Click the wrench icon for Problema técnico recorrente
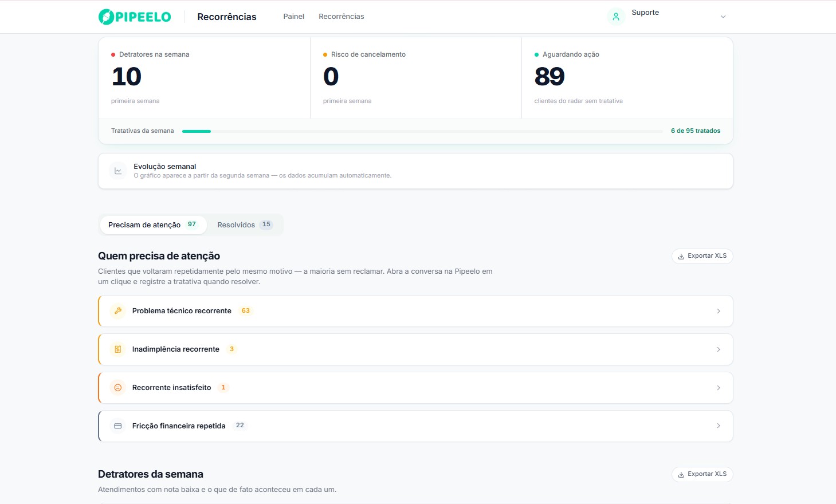Image resolution: width=836 pixels, height=504 pixels. [118, 311]
